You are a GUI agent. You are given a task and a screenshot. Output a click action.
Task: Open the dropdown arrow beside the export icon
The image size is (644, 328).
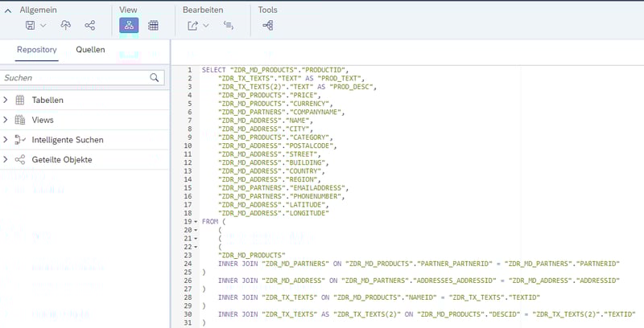(206, 26)
